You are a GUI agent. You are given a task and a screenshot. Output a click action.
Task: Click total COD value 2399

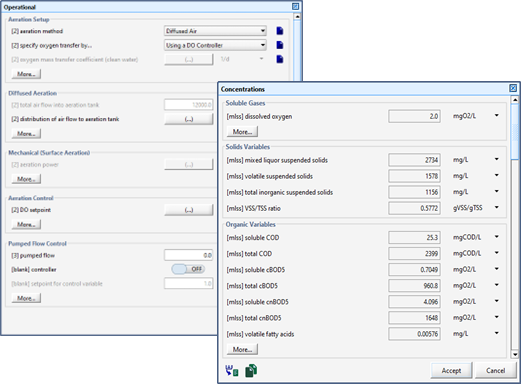point(414,254)
